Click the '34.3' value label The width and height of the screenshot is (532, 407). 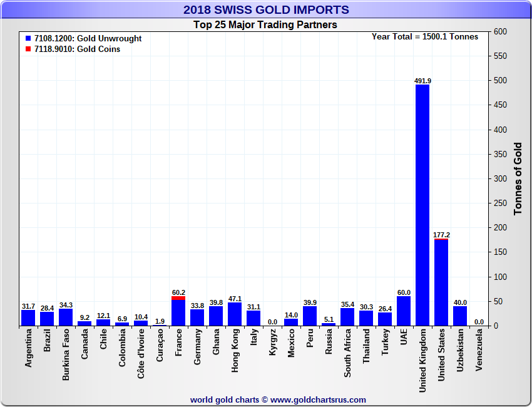[66, 305]
